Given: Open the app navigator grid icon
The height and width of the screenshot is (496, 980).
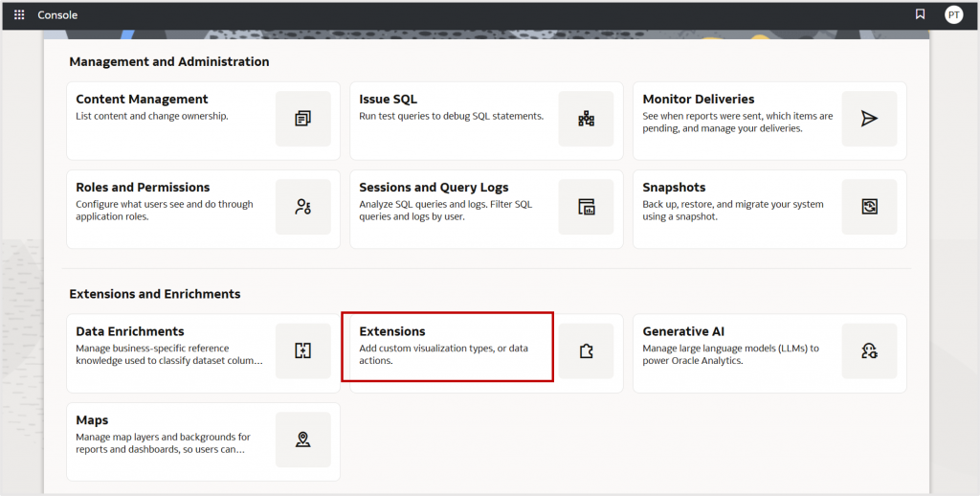Looking at the screenshot, I should [x=19, y=14].
